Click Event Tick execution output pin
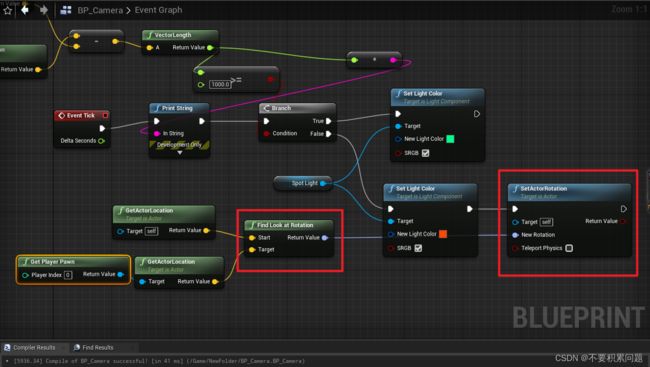This screenshot has height=367, width=650. tap(102, 129)
